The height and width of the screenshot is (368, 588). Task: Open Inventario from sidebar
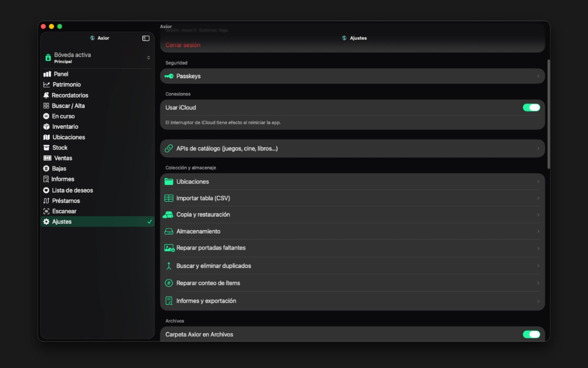click(97, 126)
